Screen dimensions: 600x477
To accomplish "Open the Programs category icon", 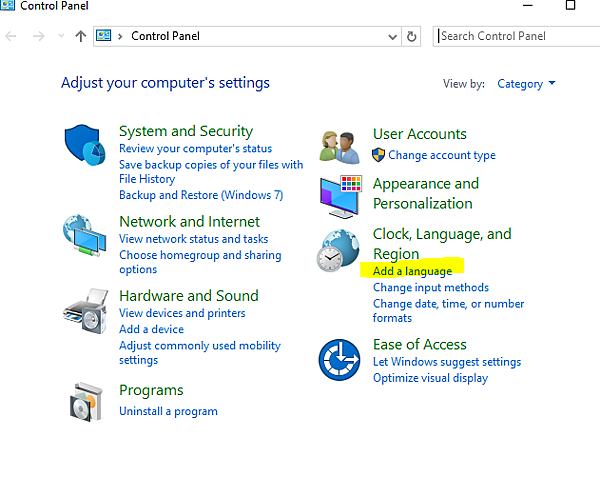I will (x=85, y=400).
